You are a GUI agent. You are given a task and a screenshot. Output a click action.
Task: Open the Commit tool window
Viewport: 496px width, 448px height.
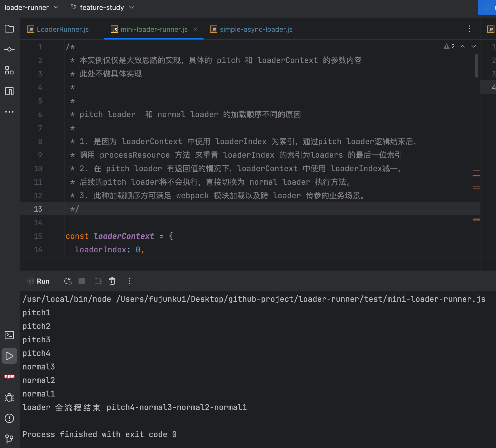9,49
